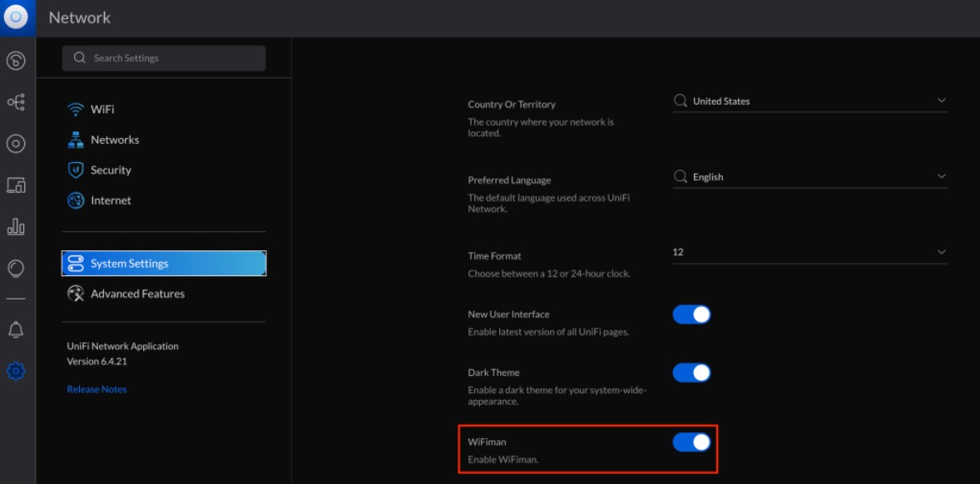Open the Client Devices icon
Image resolution: width=980 pixels, height=484 pixels.
(x=16, y=185)
